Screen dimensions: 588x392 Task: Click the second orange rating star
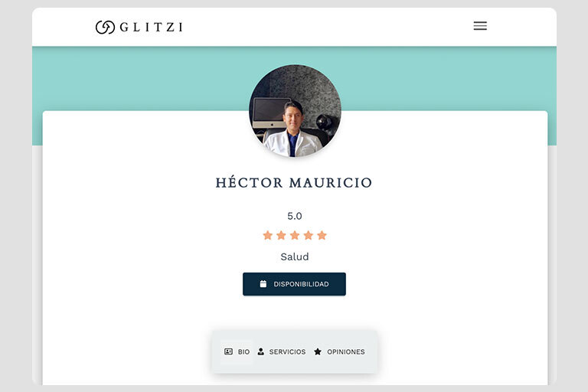281,235
